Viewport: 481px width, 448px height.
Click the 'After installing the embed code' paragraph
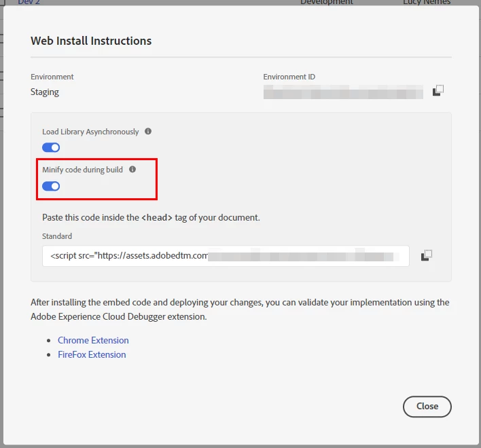240,309
